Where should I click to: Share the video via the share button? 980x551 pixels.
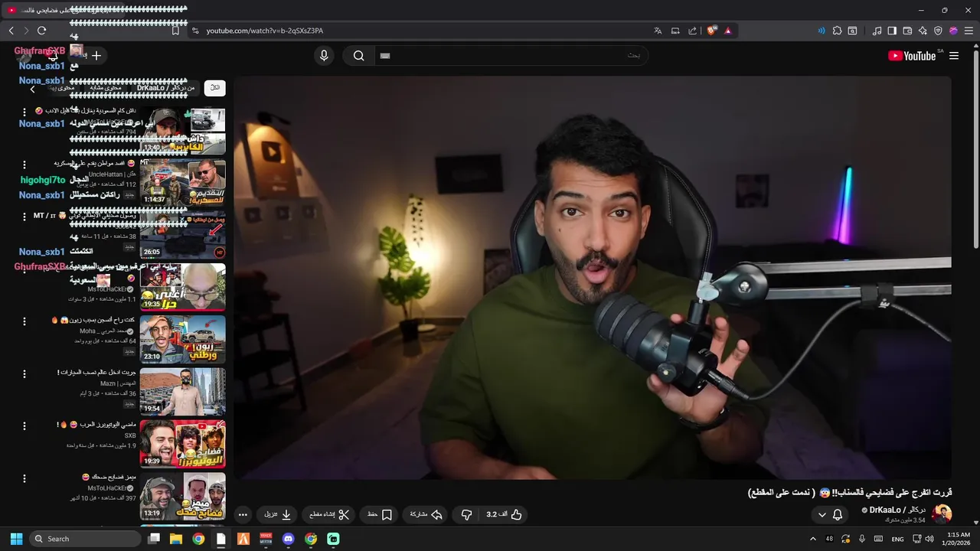coord(426,515)
